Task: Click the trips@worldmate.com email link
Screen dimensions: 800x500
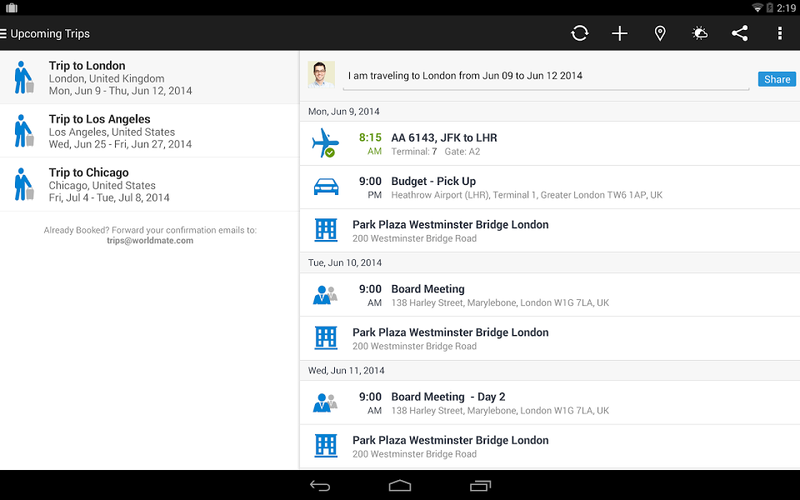Action: click(150, 241)
